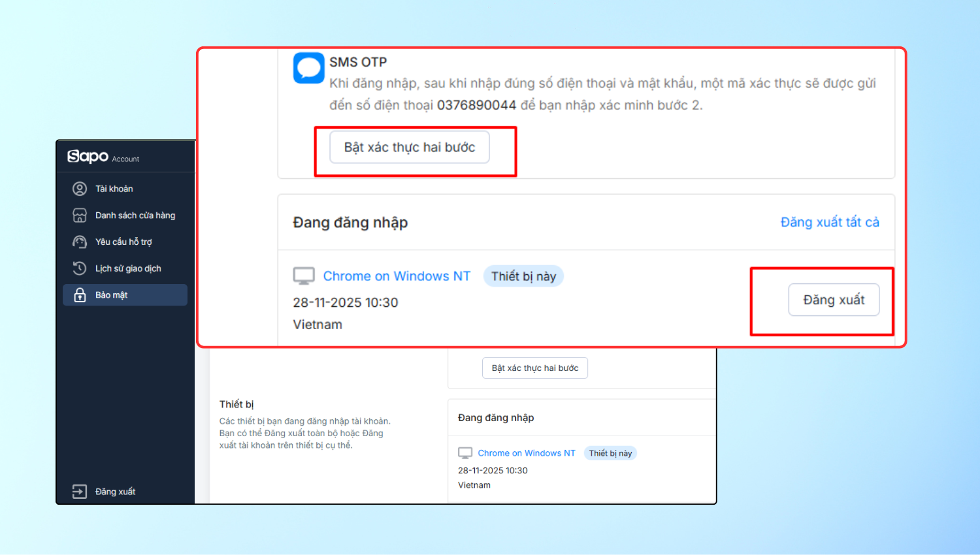Click the large monitor icon beside Chrome on Windows NT
This screenshot has height=555, width=980.
(304, 276)
